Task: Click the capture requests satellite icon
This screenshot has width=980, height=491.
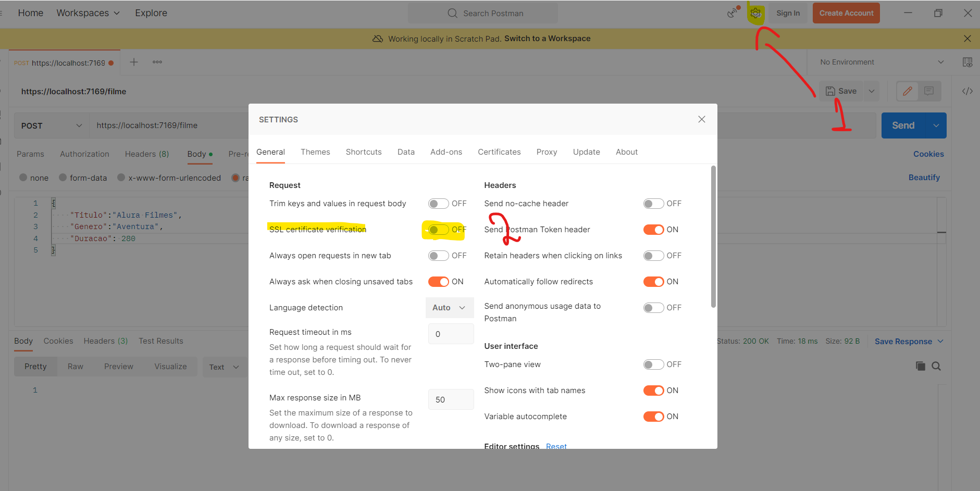Action: click(x=733, y=12)
